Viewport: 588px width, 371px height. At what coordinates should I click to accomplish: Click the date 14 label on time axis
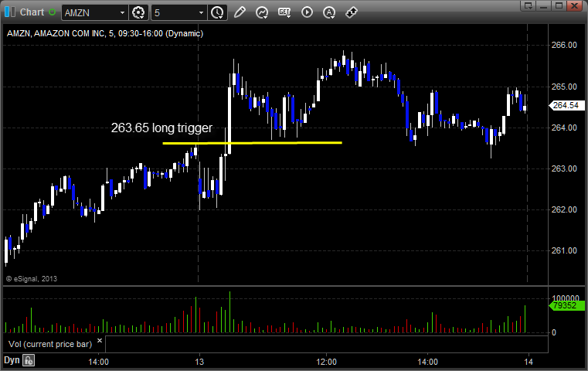[529, 362]
